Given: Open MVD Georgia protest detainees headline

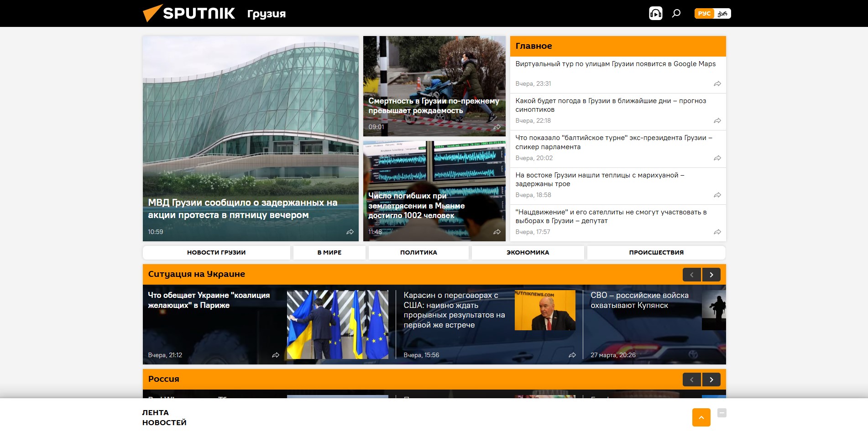Looking at the screenshot, I should [x=243, y=208].
